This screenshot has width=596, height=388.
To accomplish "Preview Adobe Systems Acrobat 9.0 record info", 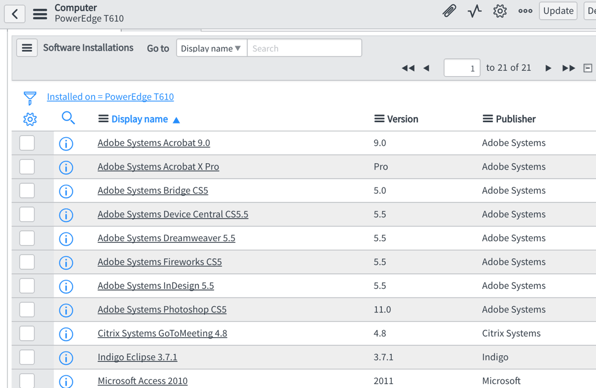I will (x=66, y=144).
